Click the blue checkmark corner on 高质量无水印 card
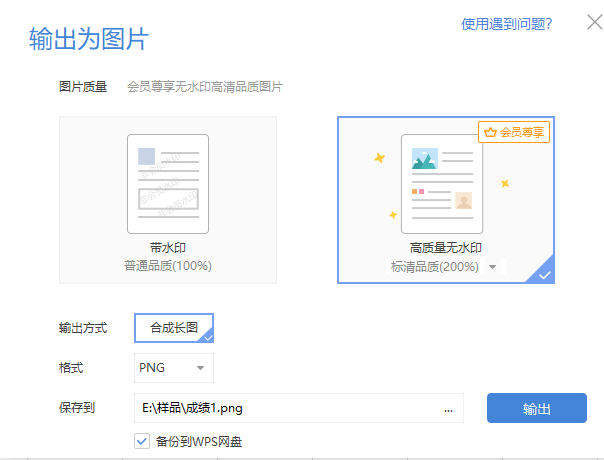The image size is (604, 460). tap(545, 274)
